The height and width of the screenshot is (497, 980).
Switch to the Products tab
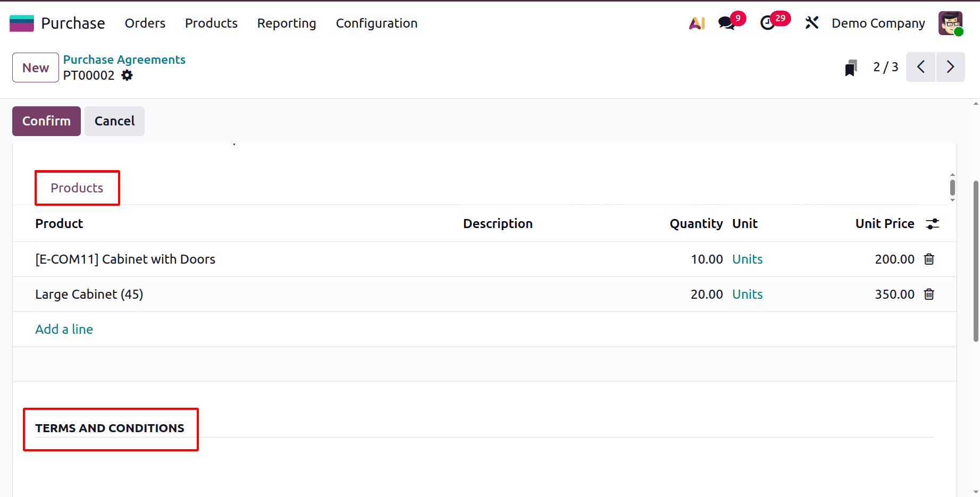77,188
